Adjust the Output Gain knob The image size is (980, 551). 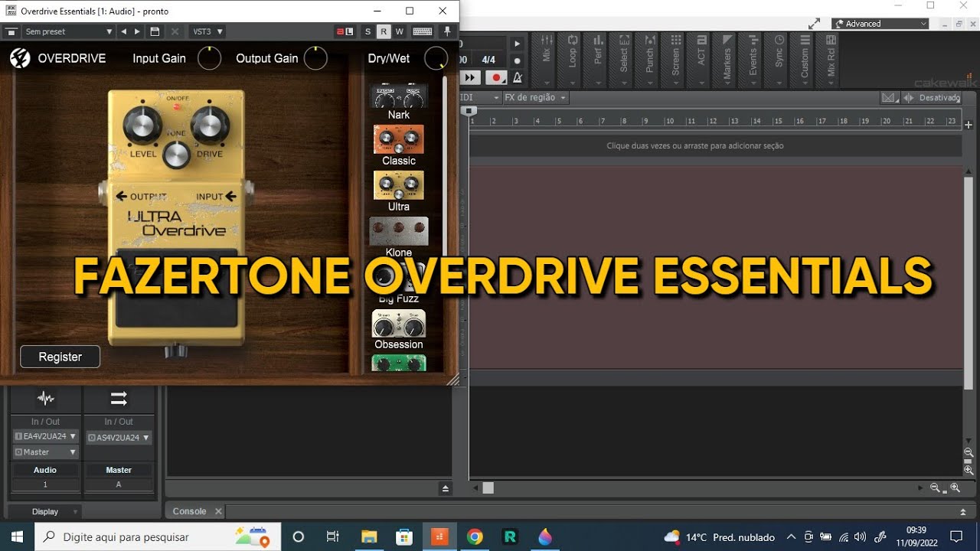click(315, 58)
